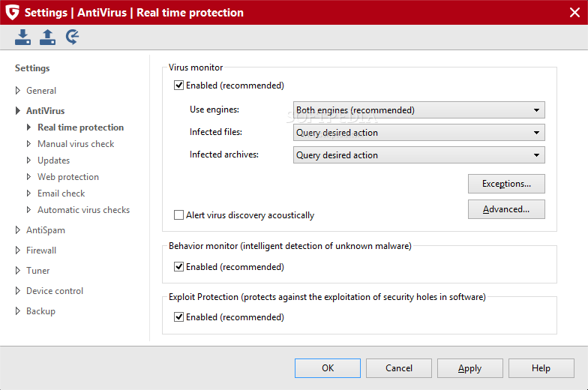Open Help for this dialog

541,368
